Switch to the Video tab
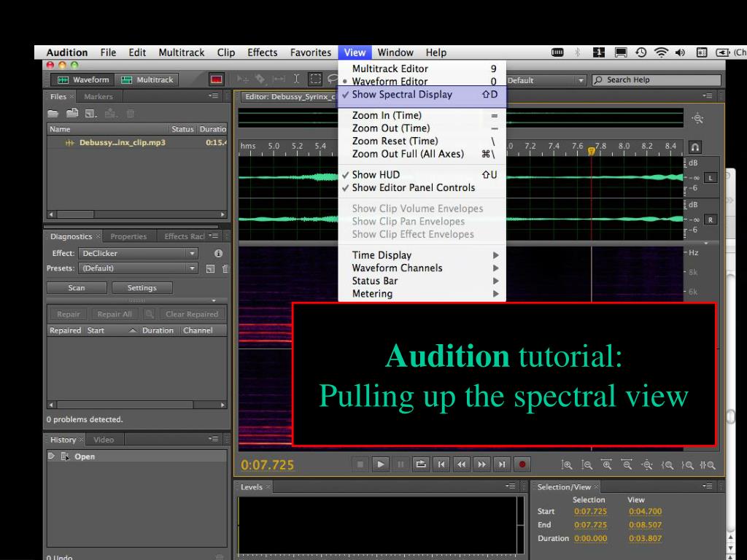The image size is (747, 560). (104, 440)
